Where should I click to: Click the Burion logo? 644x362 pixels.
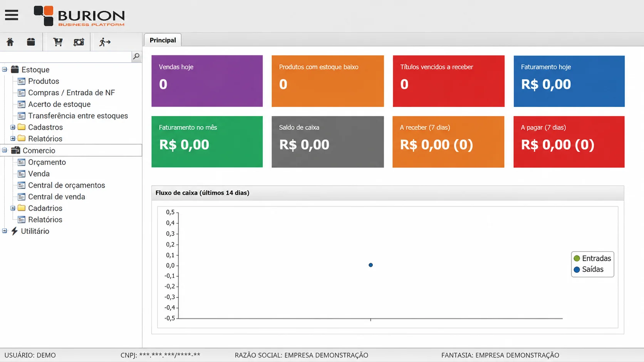point(79,16)
